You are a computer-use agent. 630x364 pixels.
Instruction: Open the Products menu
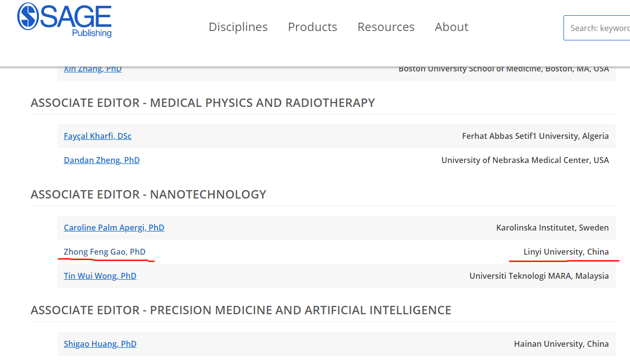coord(312,27)
